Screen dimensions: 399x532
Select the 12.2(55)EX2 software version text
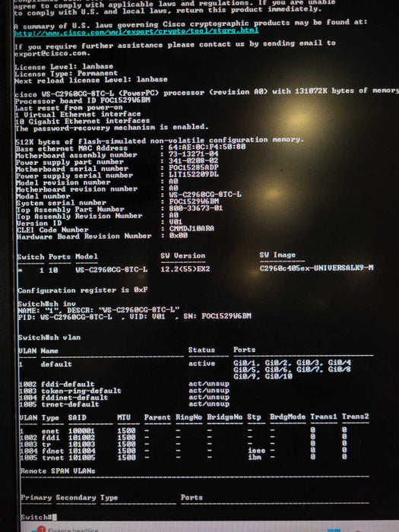click(185, 269)
